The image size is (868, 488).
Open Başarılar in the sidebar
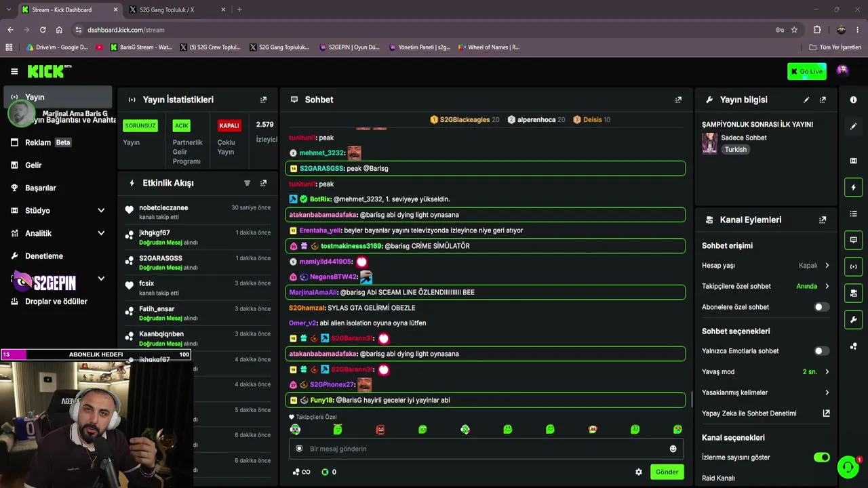(58, 188)
